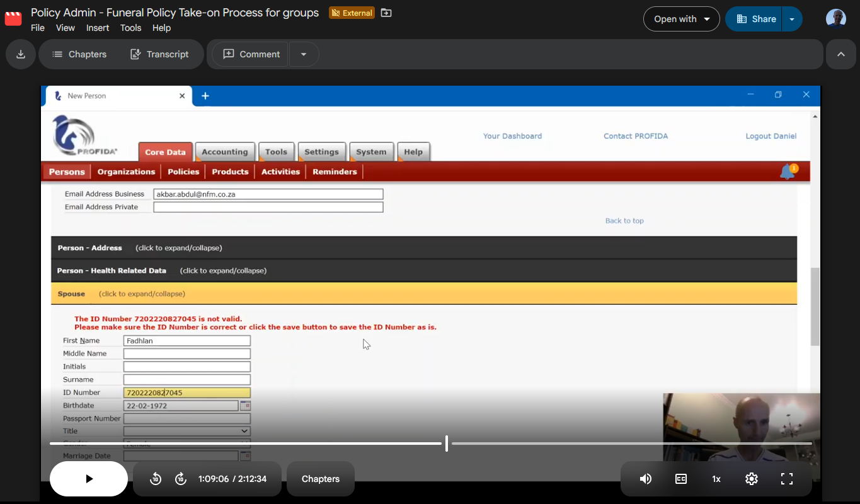This screenshot has height=504, width=860.
Task: Collapse the Spouse section
Action: tap(424, 294)
